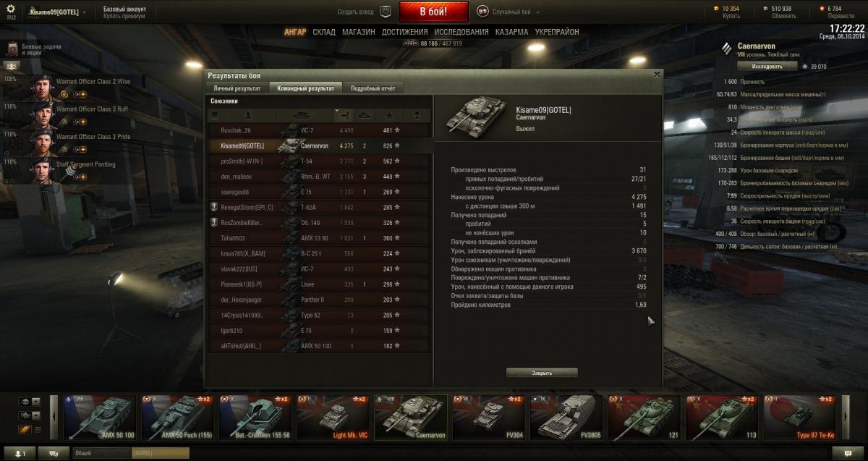868x461 pixels.
Task: Sort allies by damage dealt column
Action: (345, 114)
